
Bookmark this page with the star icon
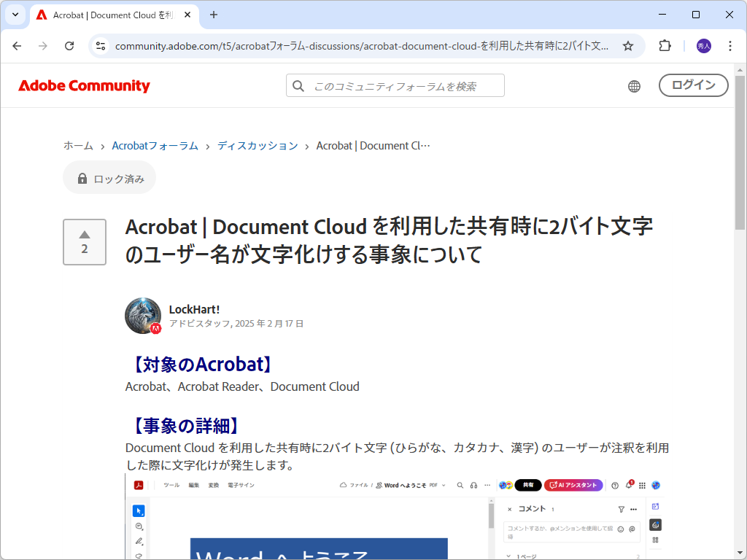(x=628, y=45)
